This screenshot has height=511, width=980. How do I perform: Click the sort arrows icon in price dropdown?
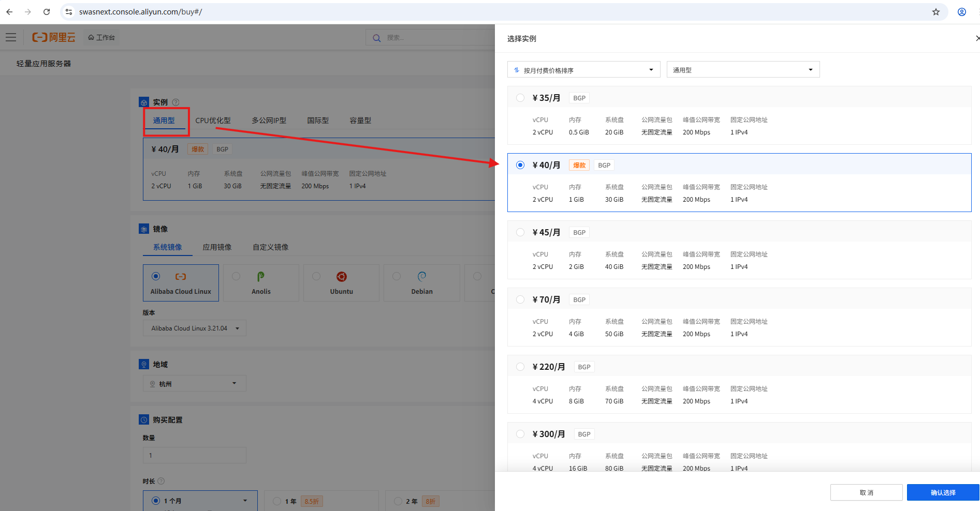pos(517,70)
